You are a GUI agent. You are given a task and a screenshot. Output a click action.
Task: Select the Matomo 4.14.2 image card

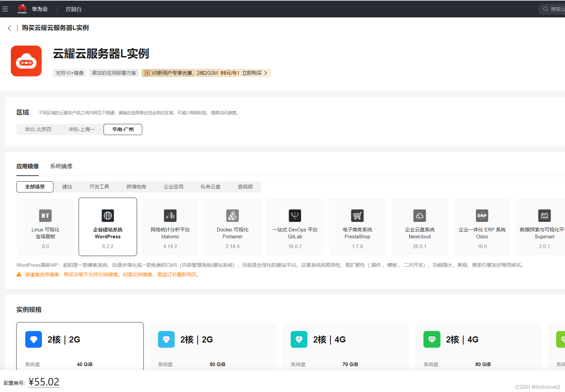170,227
